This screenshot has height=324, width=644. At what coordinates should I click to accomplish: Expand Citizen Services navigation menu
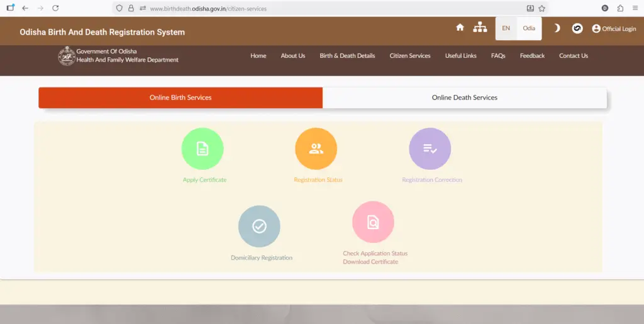point(410,56)
